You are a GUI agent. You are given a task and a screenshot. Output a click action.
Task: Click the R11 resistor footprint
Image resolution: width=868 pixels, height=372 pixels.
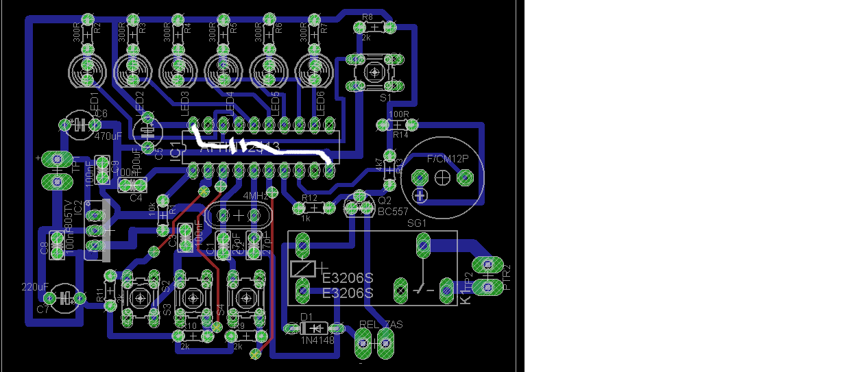coord(110,291)
